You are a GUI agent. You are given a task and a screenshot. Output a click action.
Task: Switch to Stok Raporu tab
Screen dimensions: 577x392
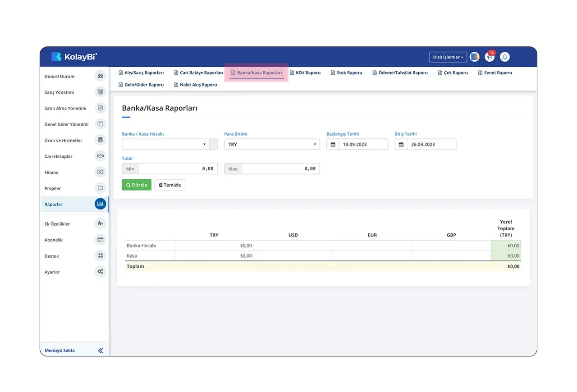coord(346,73)
